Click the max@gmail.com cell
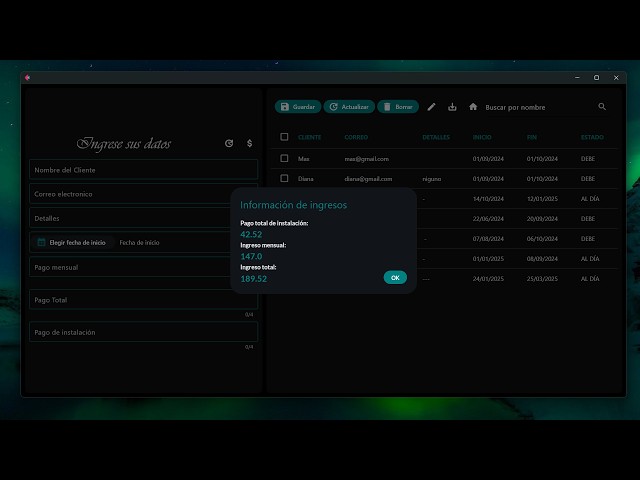The image size is (640, 480). (x=367, y=159)
